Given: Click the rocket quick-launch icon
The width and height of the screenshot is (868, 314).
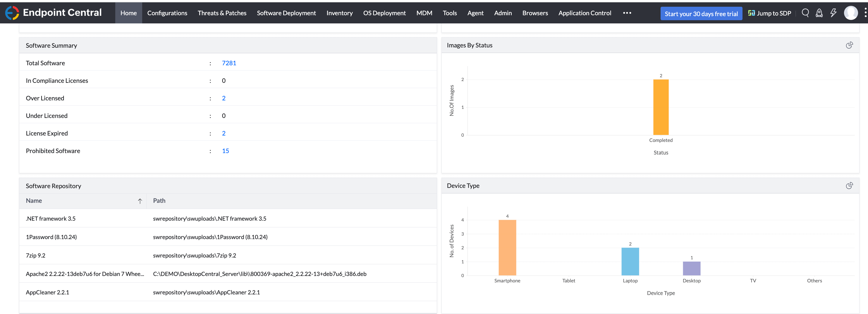Looking at the screenshot, I should (x=819, y=13).
